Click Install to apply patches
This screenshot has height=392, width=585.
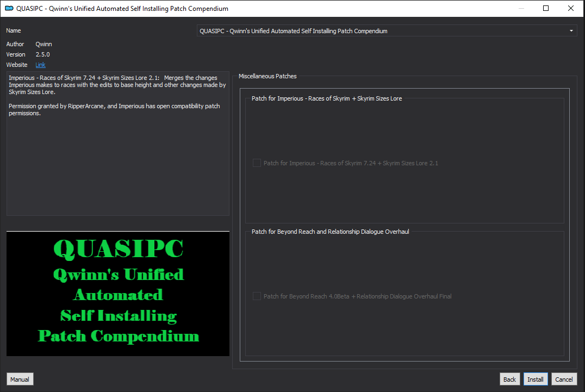pyautogui.click(x=536, y=379)
